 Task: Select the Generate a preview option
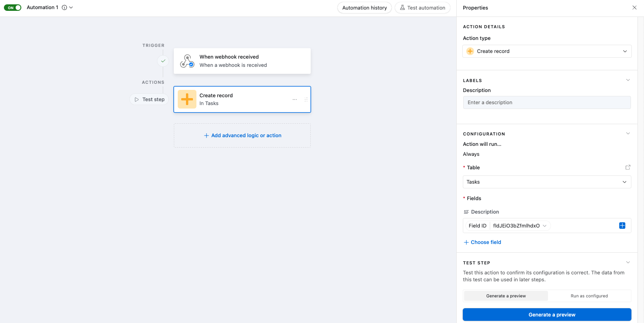pos(506,296)
